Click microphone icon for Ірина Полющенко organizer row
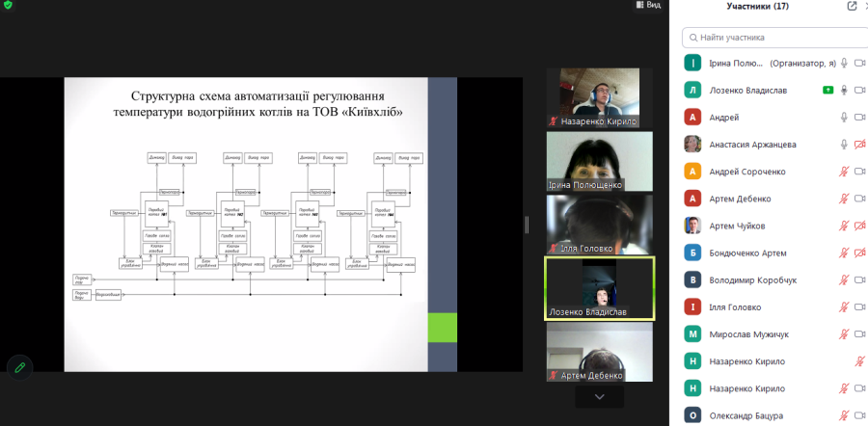 coord(844,63)
